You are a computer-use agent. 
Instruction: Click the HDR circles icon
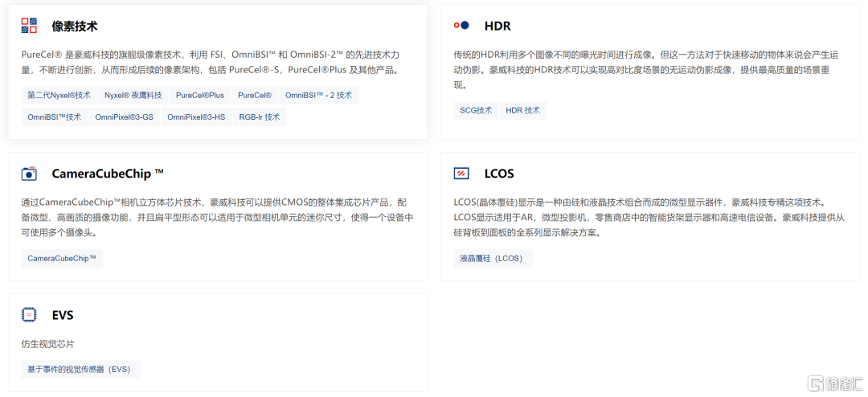[461, 26]
